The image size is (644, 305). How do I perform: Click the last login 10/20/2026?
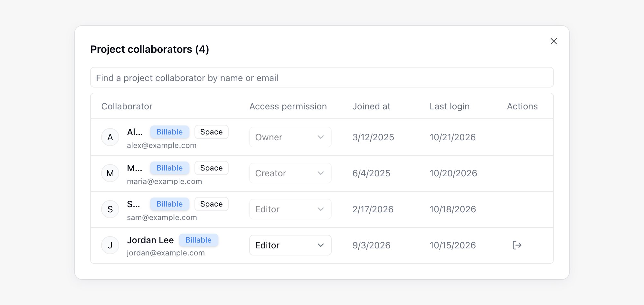tap(453, 173)
